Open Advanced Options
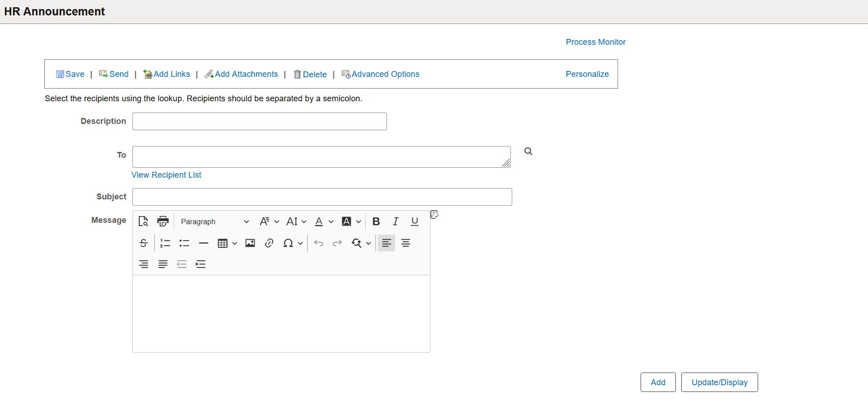Screen dimensions: 868x415 click(380, 74)
